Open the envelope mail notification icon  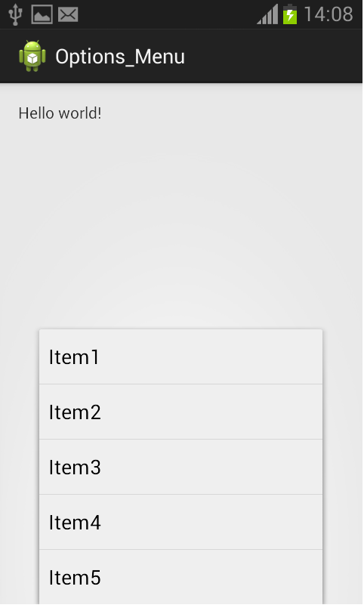(68, 15)
